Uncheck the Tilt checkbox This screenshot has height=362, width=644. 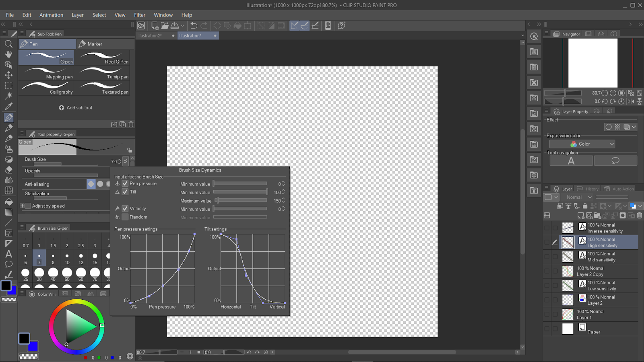pos(125,192)
